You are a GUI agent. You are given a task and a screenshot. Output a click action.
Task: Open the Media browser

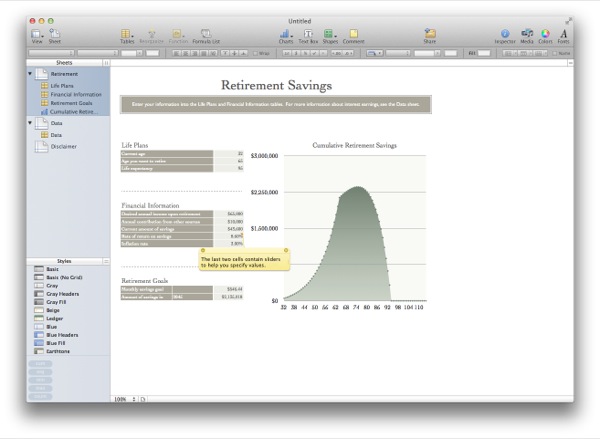pyautogui.click(x=527, y=36)
